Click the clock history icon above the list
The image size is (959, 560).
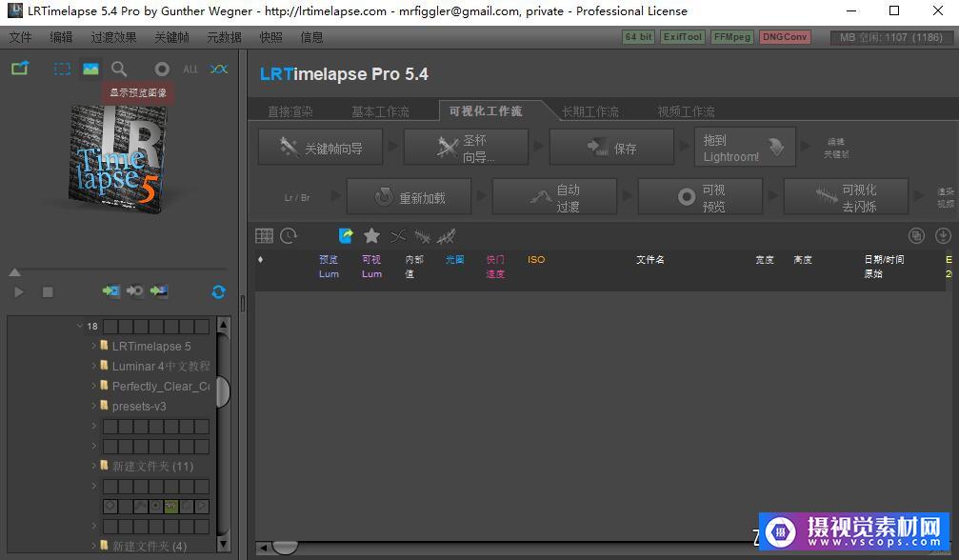click(x=289, y=236)
